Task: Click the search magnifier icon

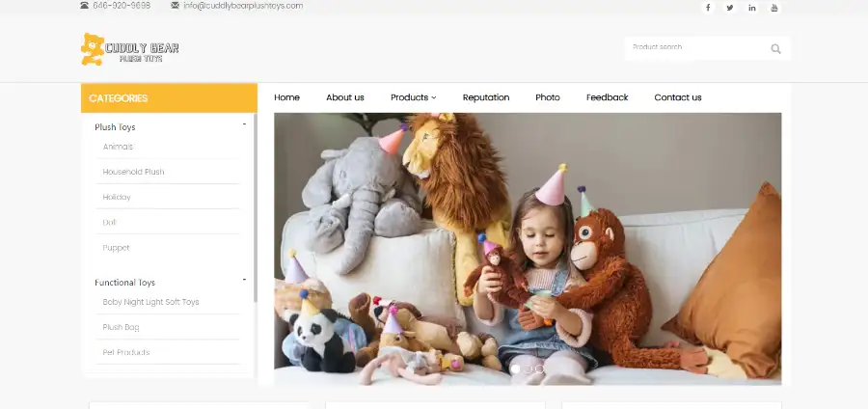Action: coord(775,48)
